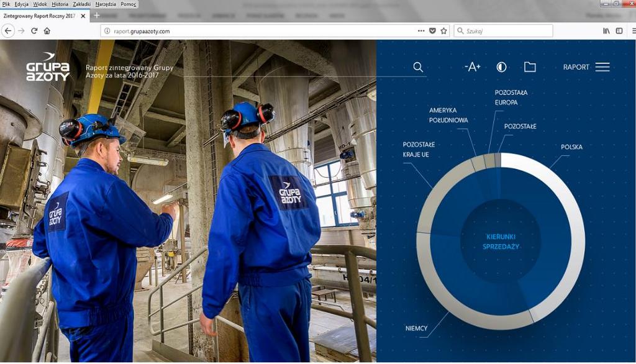Select the NIEMCY chart label
The image size is (636, 364).
tap(416, 329)
